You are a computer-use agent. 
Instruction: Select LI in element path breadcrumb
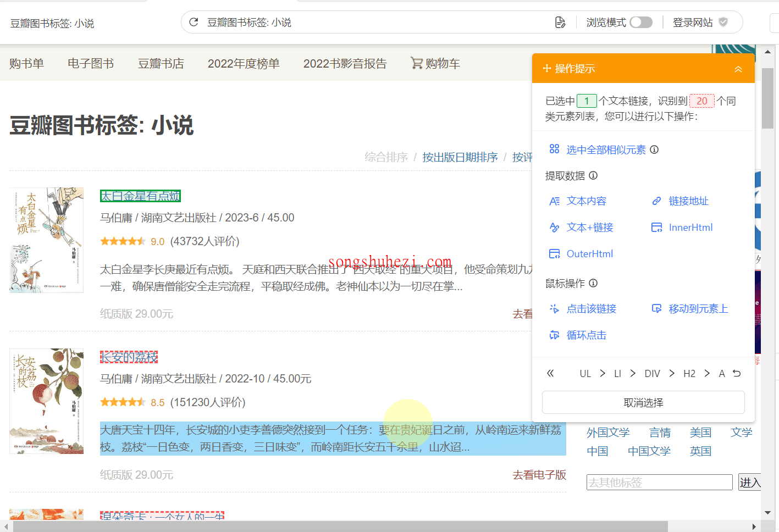tap(617, 374)
